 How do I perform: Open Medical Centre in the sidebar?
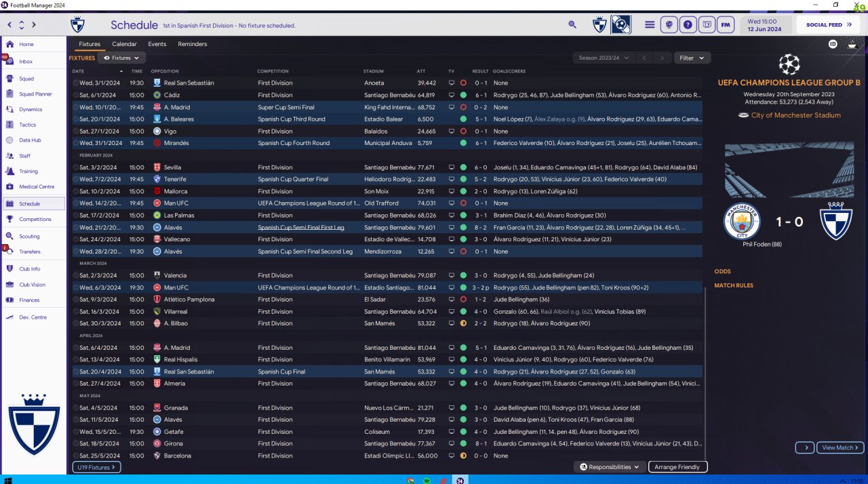coord(33,187)
